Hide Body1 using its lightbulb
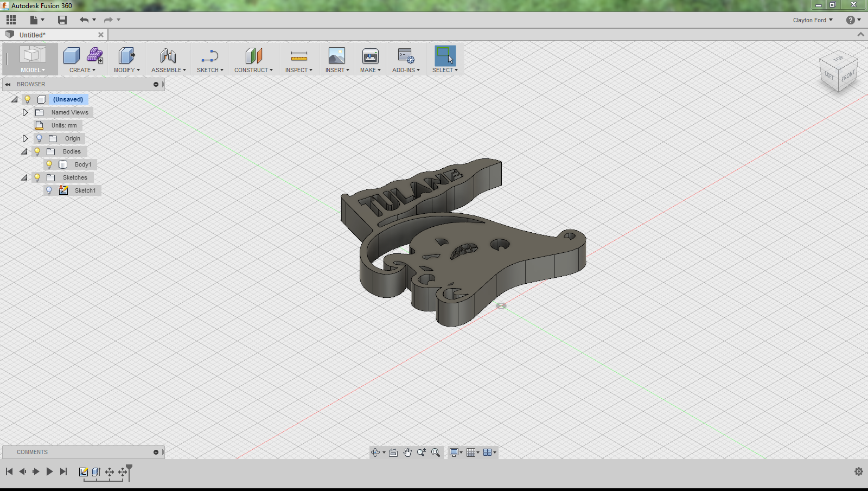 pyautogui.click(x=49, y=164)
